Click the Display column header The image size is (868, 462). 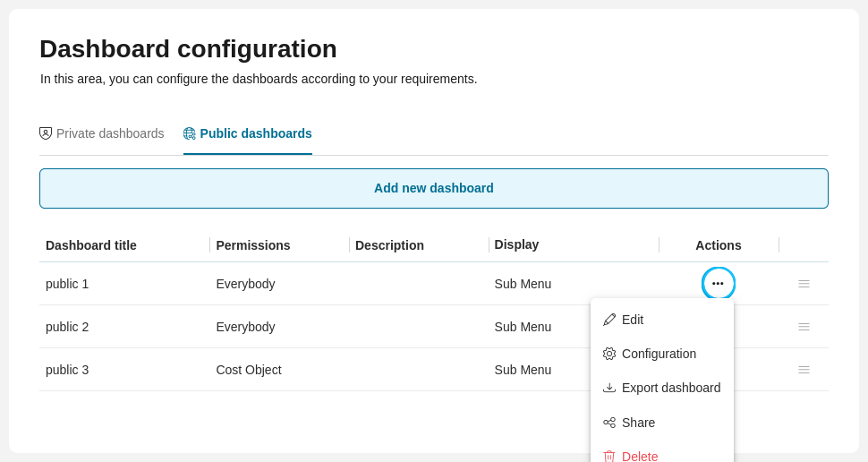(516, 244)
